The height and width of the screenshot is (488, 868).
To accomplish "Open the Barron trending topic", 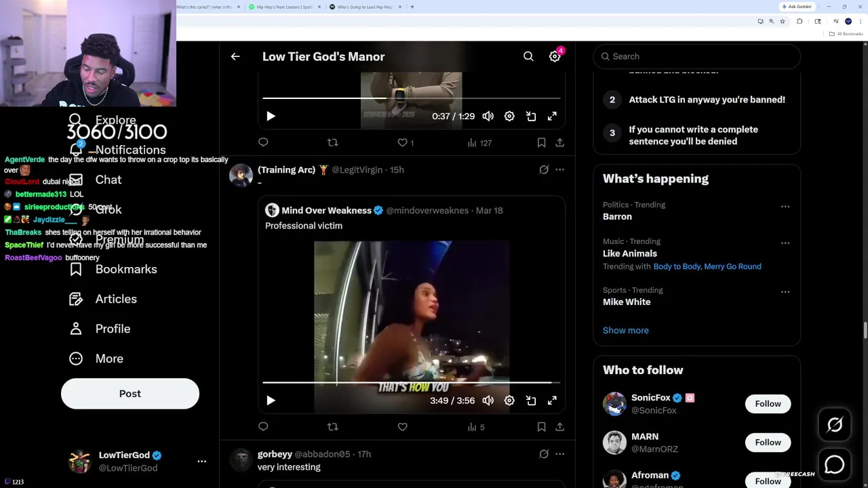I will tap(617, 216).
